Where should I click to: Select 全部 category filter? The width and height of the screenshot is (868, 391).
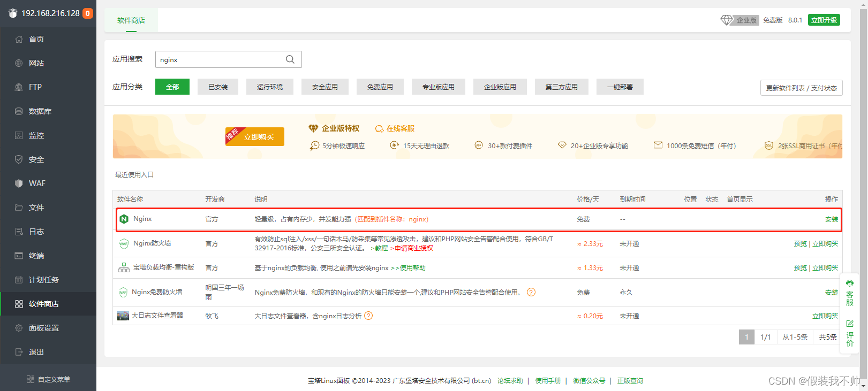pyautogui.click(x=172, y=87)
